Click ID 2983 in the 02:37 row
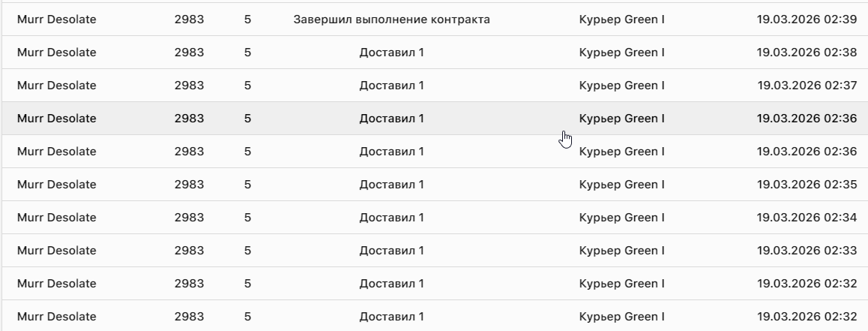This screenshot has width=868, height=331. click(189, 86)
